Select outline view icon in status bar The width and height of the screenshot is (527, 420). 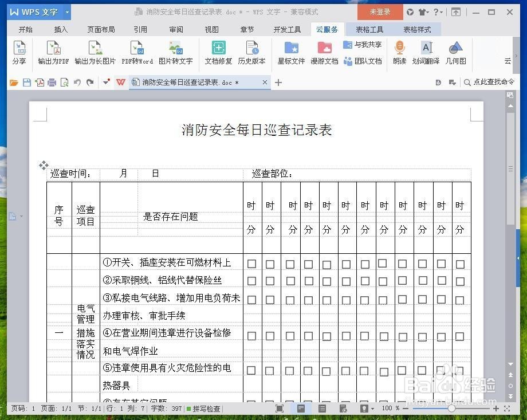[322, 409]
